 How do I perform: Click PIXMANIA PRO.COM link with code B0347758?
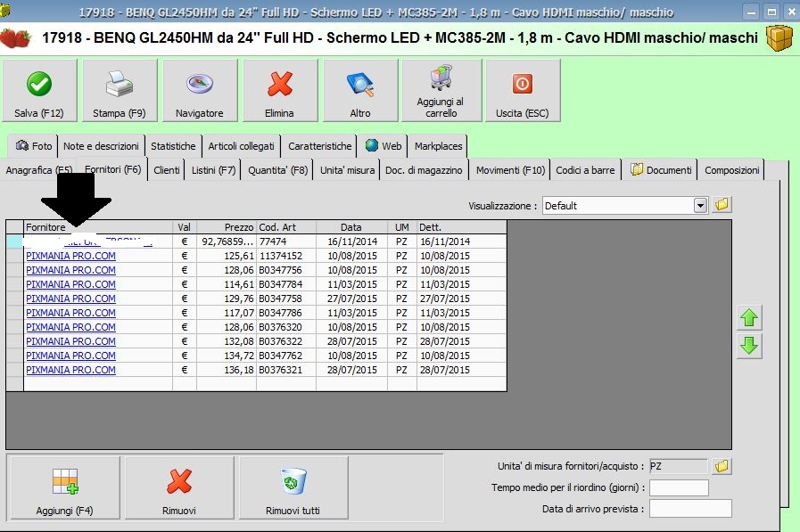pos(71,299)
